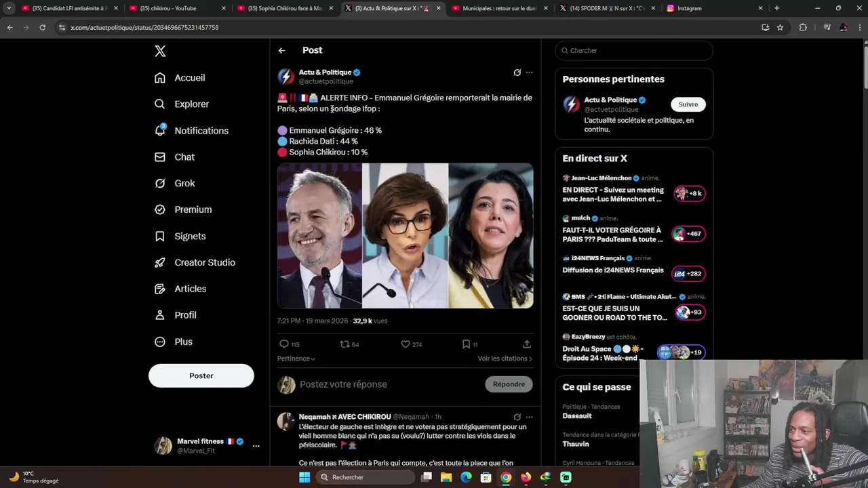Click the Poster button
The height and width of the screenshot is (488, 868).
[201, 375]
